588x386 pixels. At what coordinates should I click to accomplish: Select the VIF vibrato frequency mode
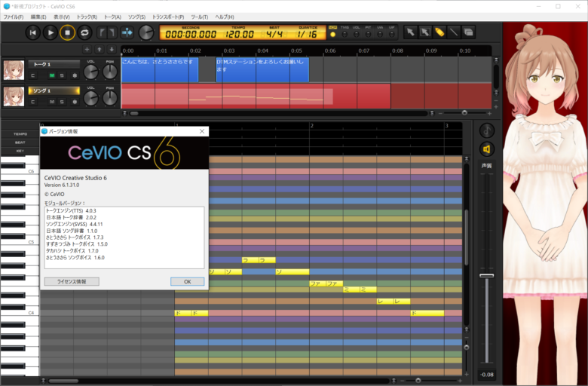[x=392, y=34]
